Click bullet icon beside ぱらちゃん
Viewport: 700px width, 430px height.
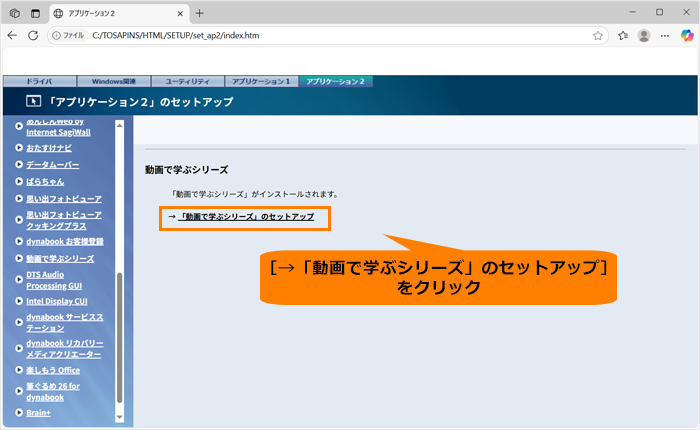[19, 181]
